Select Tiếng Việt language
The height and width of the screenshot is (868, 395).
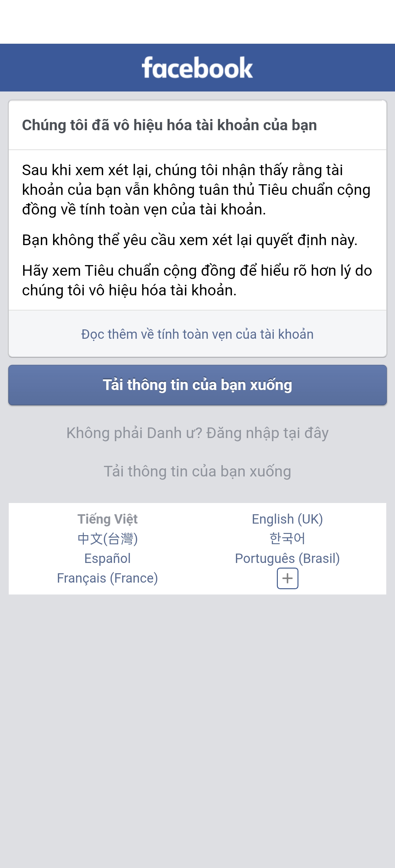107,519
